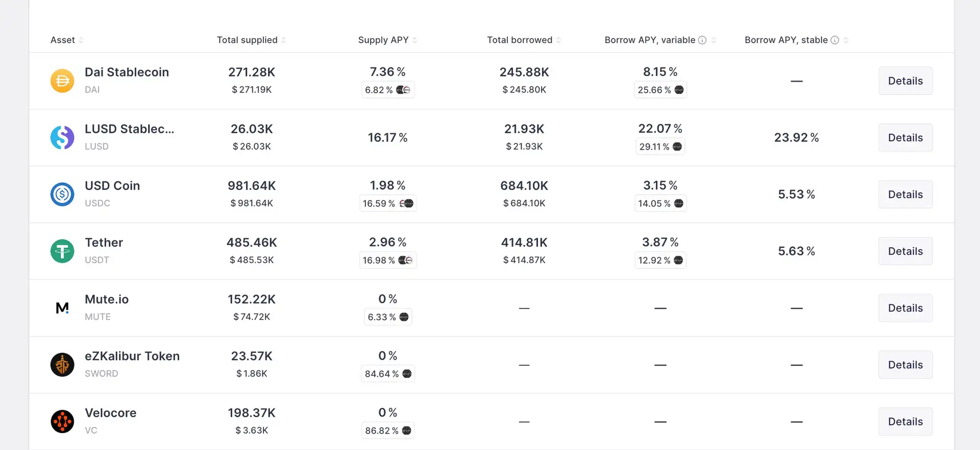The image size is (980, 450).
Task: Click the Tether token icon
Action: click(x=62, y=251)
